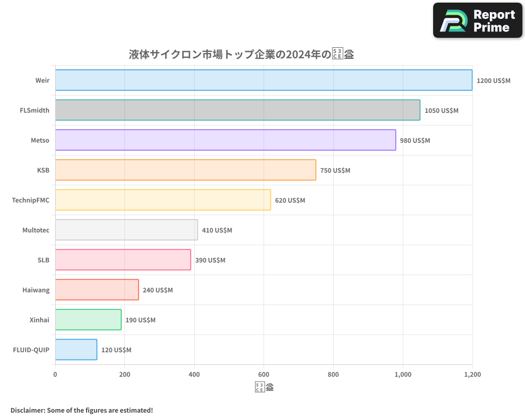Image resolution: width=525 pixels, height=420 pixels.
Task: Click the Metso bar segment
Action: coord(226,140)
